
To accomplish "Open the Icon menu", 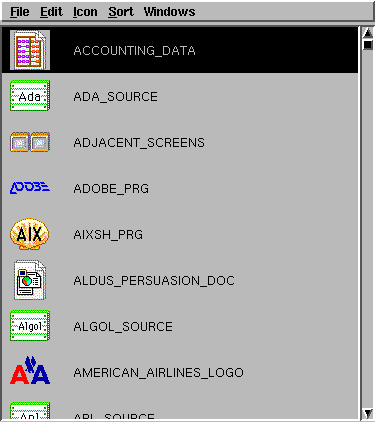I will pyautogui.click(x=85, y=12).
